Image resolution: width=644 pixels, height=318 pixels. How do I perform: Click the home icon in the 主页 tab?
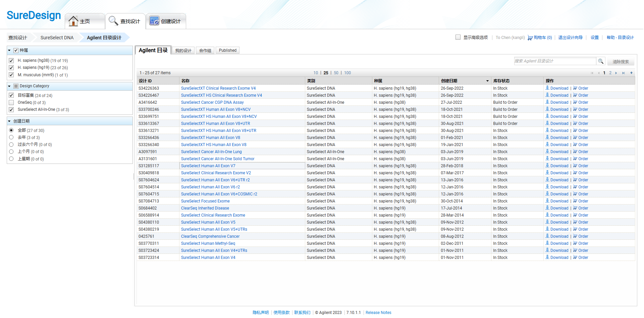pyautogui.click(x=73, y=21)
